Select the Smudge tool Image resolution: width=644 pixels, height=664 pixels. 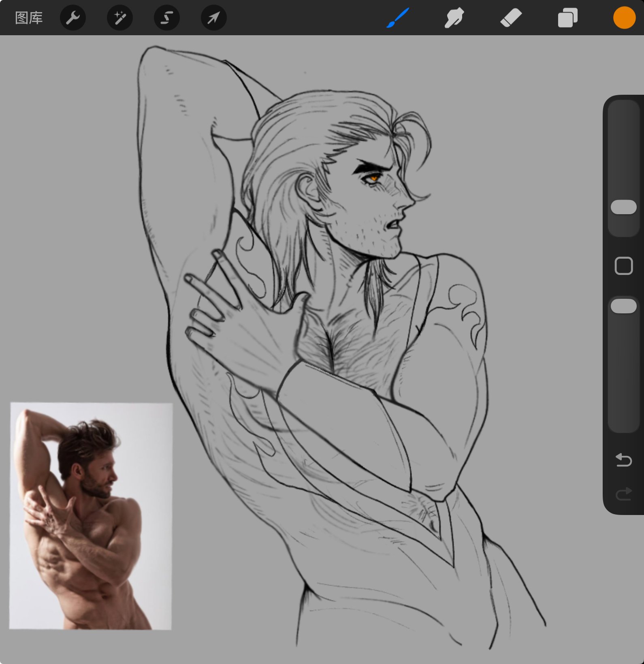click(454, 18)
